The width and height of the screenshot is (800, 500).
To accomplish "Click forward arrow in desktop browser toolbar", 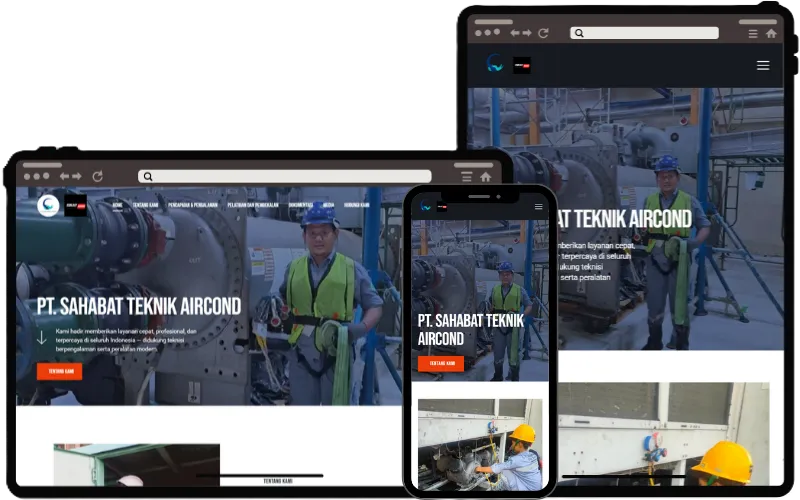I will pyautogui.click(x=77, y=177).
